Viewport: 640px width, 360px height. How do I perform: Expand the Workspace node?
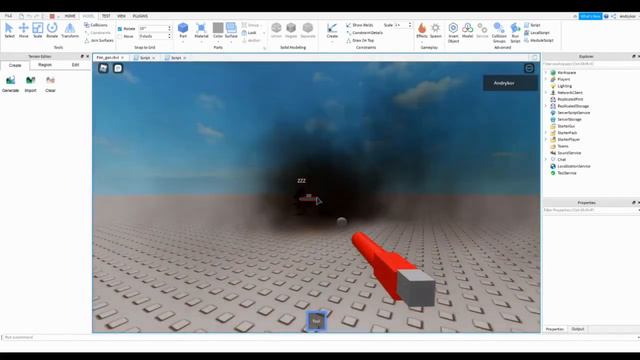coord(546,73)
